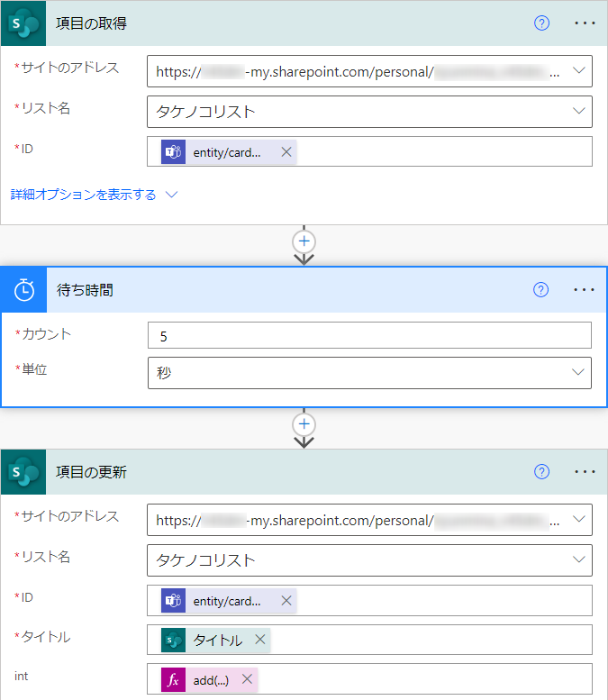
Task: Click the ID input field in 項目の取得
Action: click(369, 151)
